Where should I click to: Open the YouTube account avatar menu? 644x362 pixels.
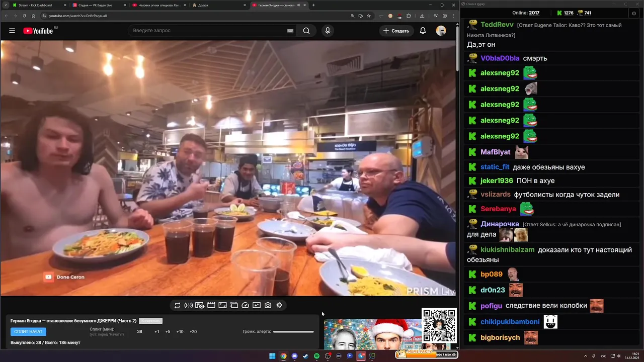click(441, 31)
